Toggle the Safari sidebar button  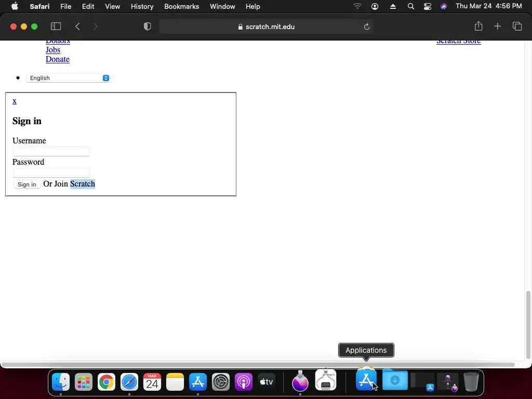coord(56,26)
